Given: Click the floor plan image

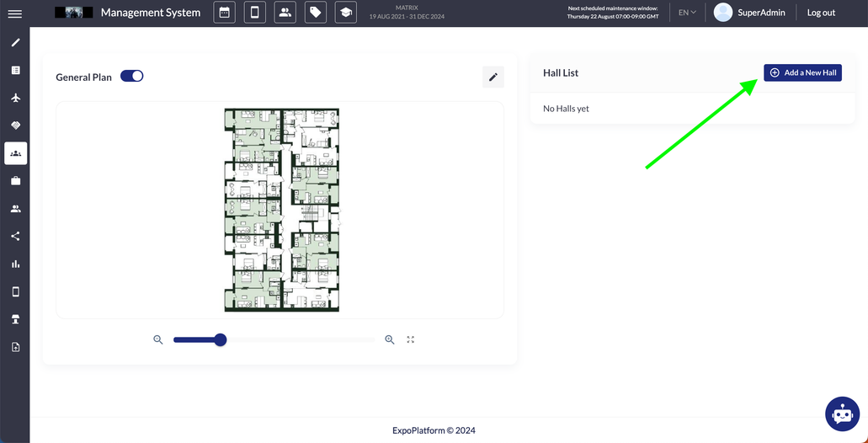Looking at the screenshot, I should (281, 210).
